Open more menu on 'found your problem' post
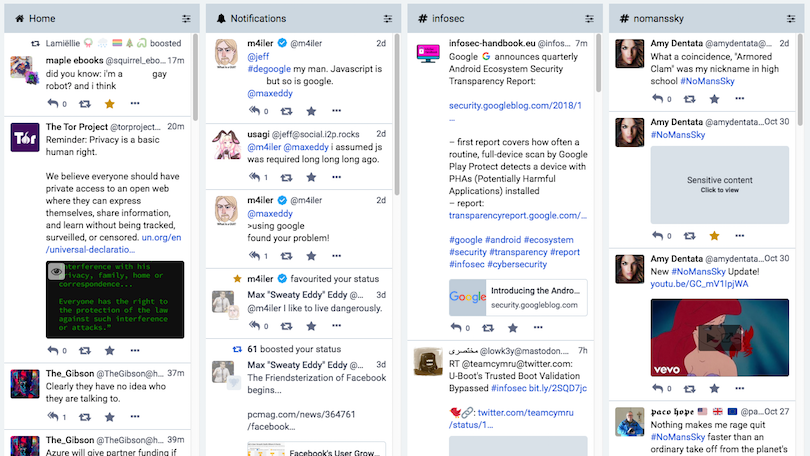Image resolution: width=810 pixels, height=456 pixels. pos(336,255)
